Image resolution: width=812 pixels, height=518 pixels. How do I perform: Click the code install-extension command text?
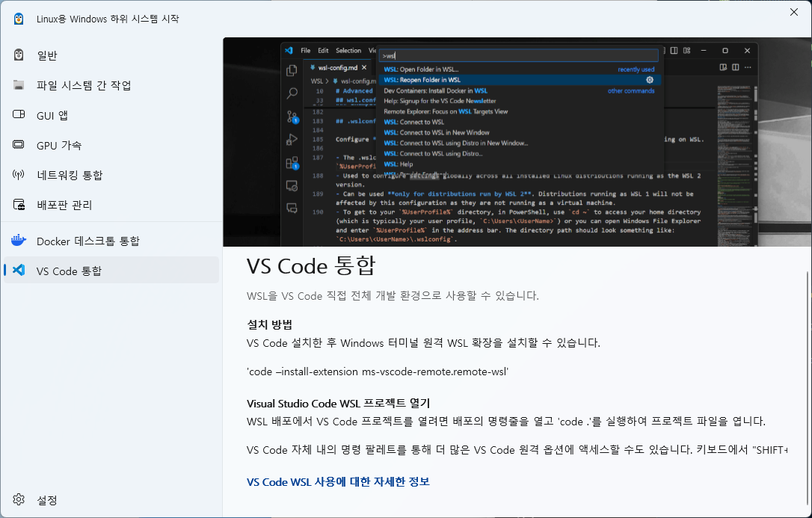(378, 371)
